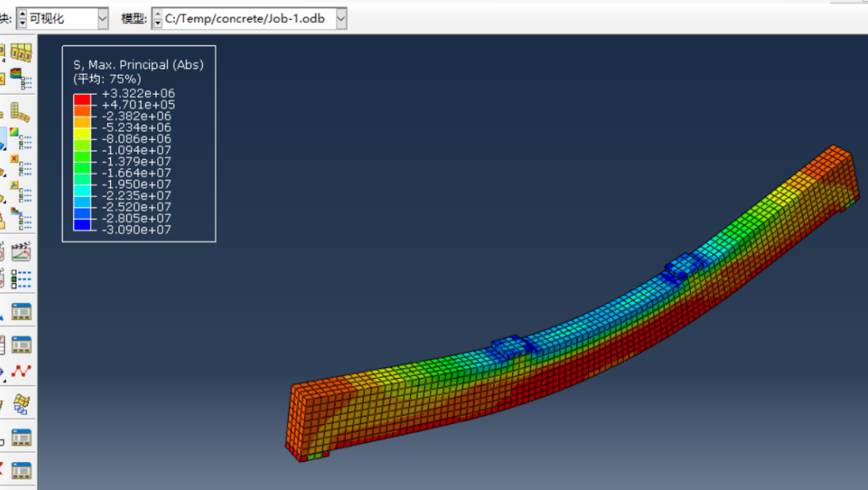Screen dimensions: 868x490
Task: Click the stepper arrows beside the Job-1.odb path
Action: point(157,18)
